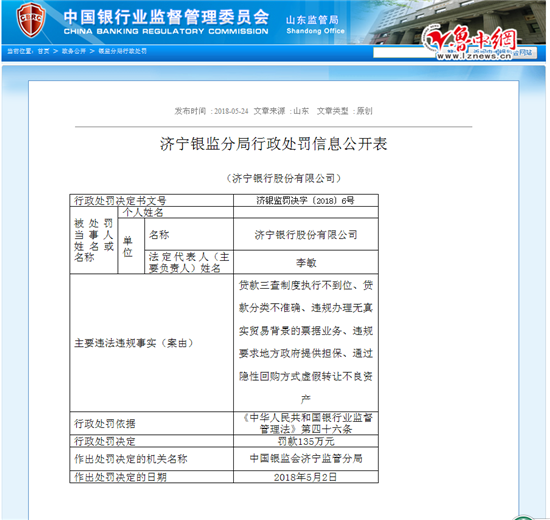Viewport: 550px width, 520px height.
Task: Select the 个人姓名 label cell
Action: (175, 212)
